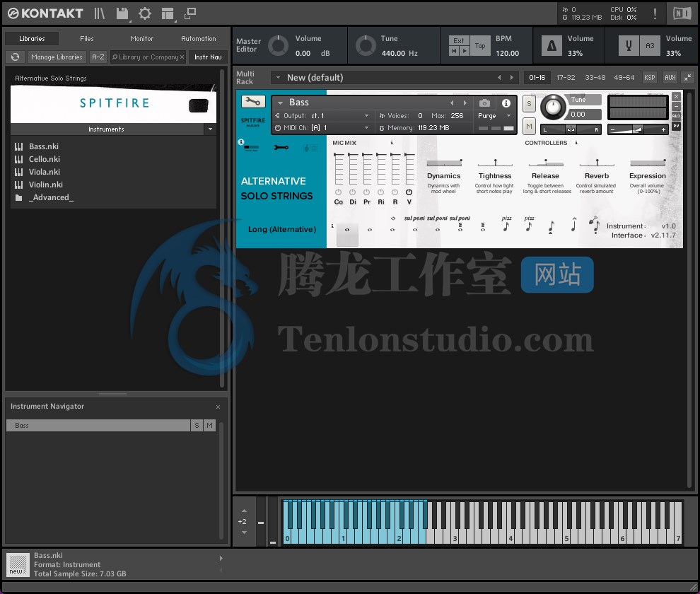The width and height of the screenshot is (700, 594).
Task: Switch to the Libraries tab
Action: tap(32, 38)
